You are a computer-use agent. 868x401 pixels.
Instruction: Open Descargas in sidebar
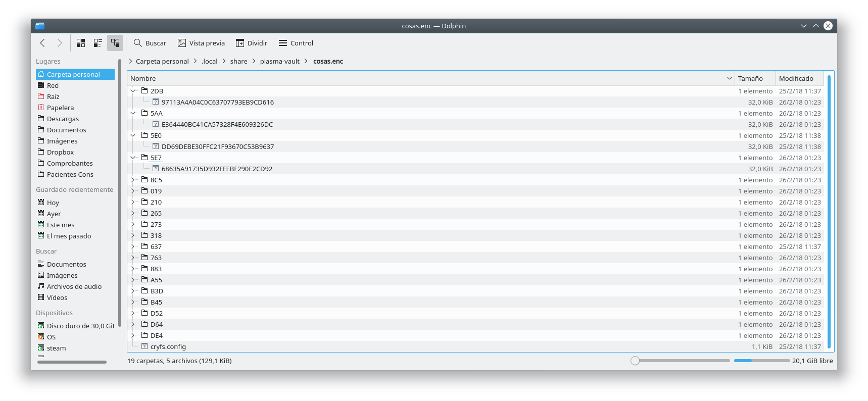point(75,119)
